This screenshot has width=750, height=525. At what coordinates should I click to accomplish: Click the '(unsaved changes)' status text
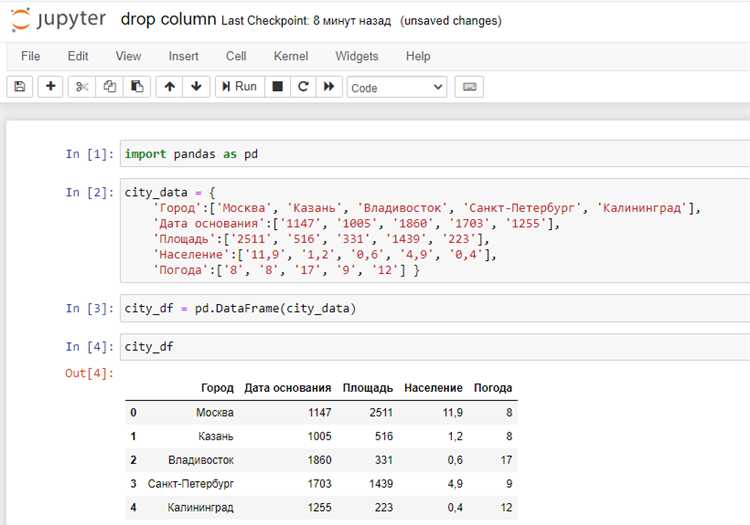(451, 21)
